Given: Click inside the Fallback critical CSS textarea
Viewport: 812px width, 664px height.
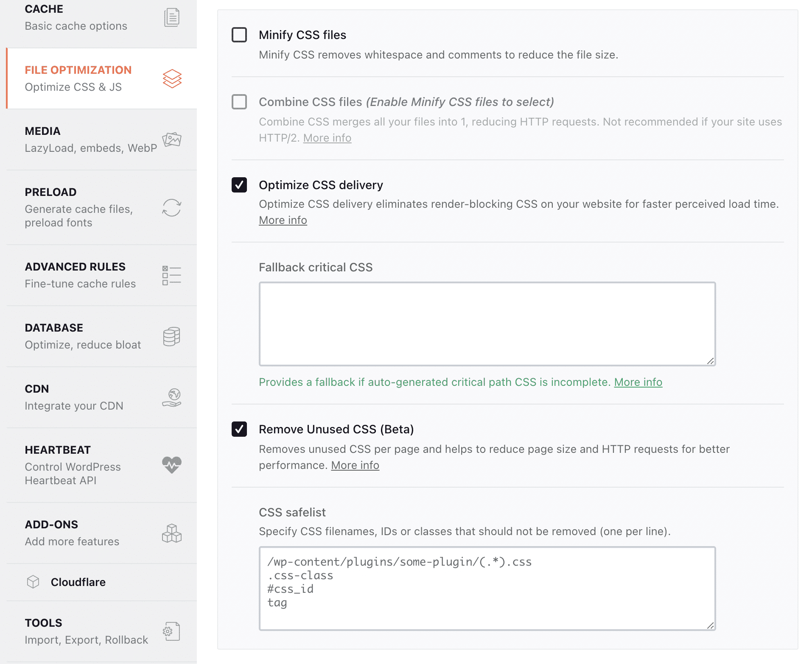Looking at the screenshot, I should click(x=487, y=324).
